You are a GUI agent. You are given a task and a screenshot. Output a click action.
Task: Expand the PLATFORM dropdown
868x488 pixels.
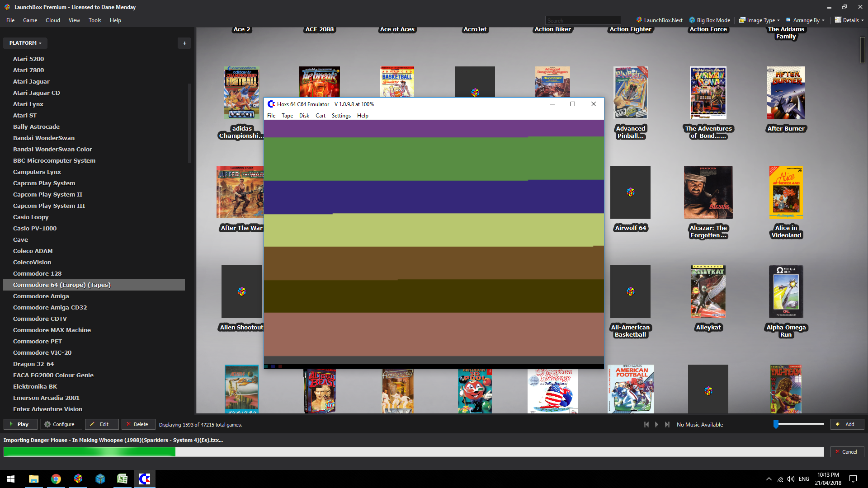coord(25,43)
